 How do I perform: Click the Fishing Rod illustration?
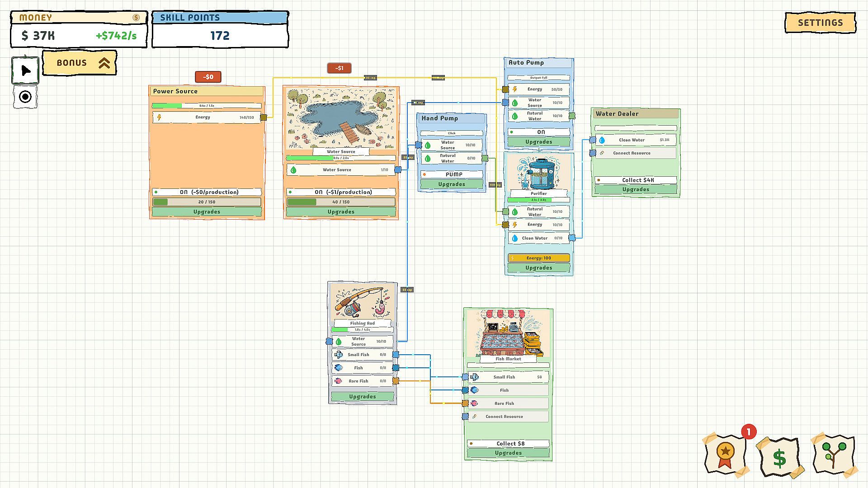point(362,302)
